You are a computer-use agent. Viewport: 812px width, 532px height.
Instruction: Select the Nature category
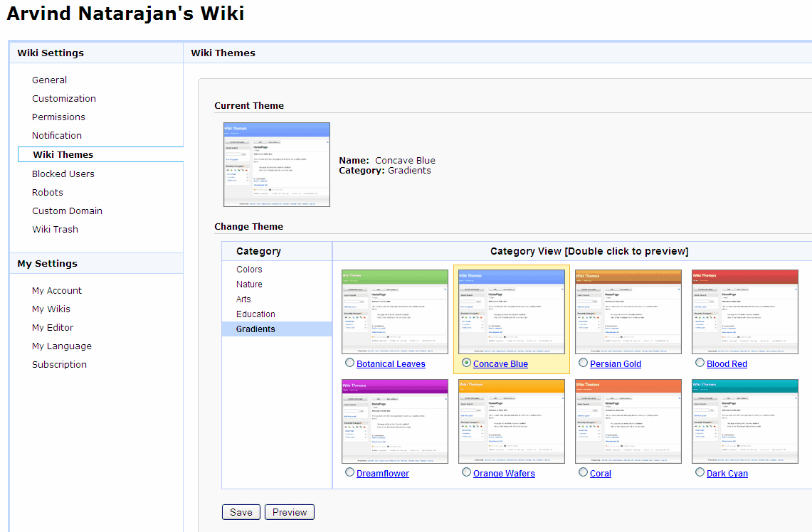249,284
